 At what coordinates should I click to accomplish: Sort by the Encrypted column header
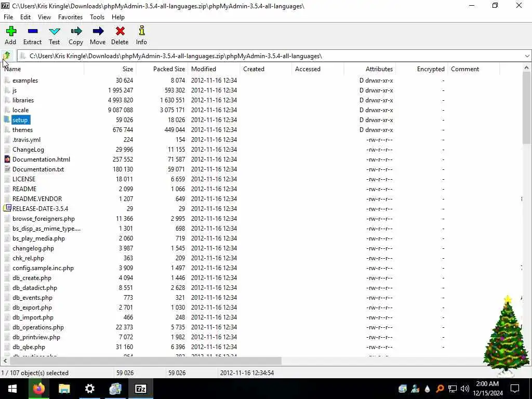point(422,69)
